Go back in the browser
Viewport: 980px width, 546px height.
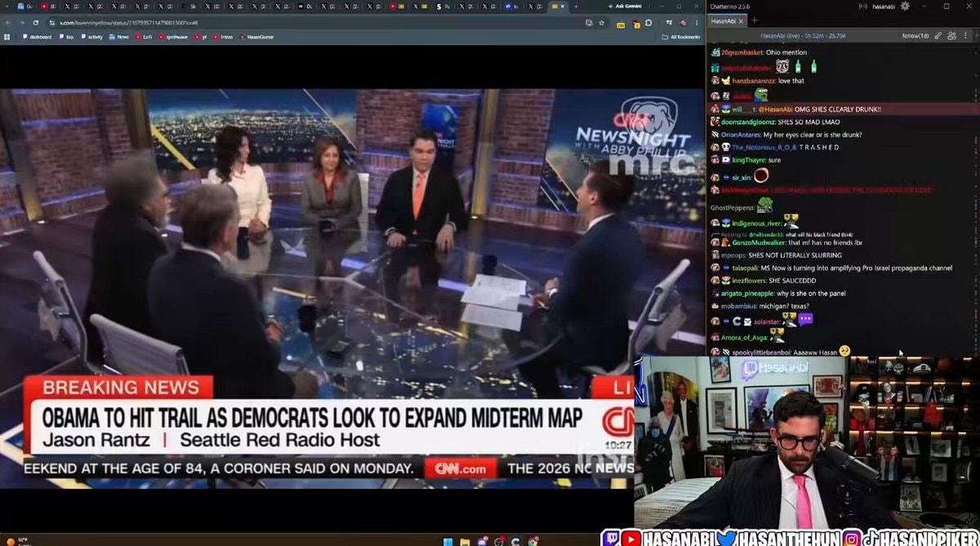point(9,23)
